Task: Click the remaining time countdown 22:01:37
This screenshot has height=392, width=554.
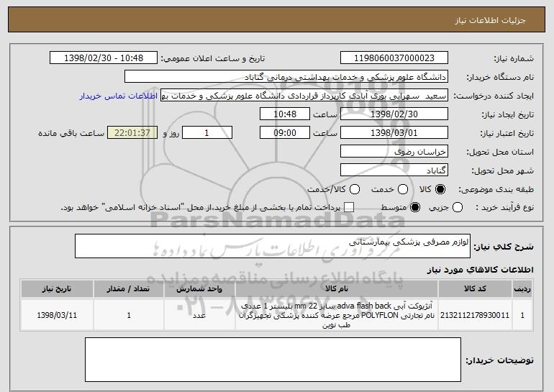Action: (x=132, y=133)
